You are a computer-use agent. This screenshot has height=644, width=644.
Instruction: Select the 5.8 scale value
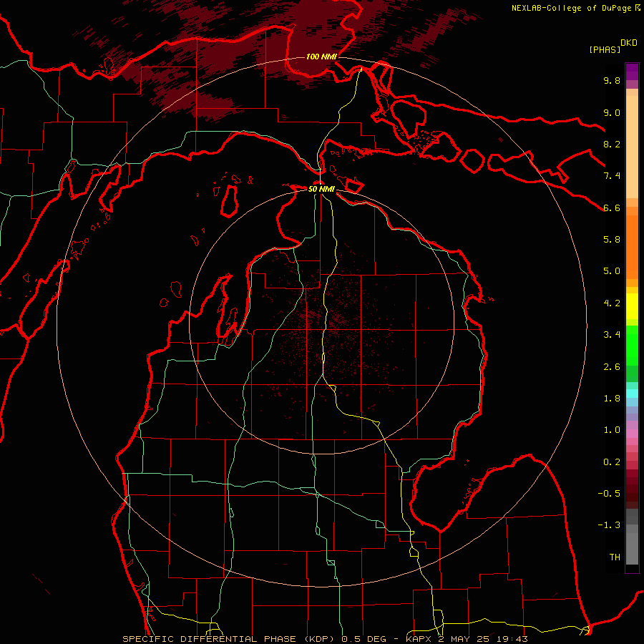tap(612, 240)
